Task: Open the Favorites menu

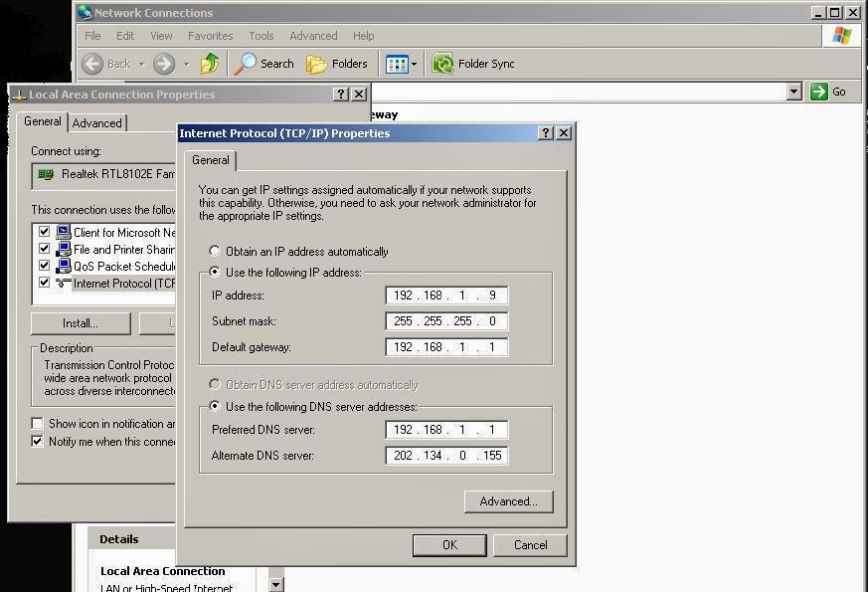Action: click(211, 36)
